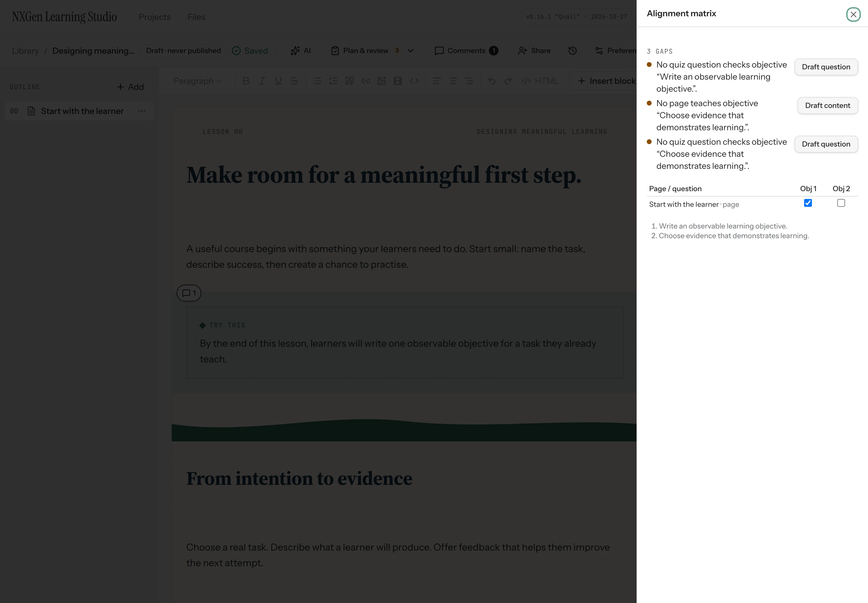Insert a block quote
This screenshot has height=603, width=868.
(x=350, y=81)
